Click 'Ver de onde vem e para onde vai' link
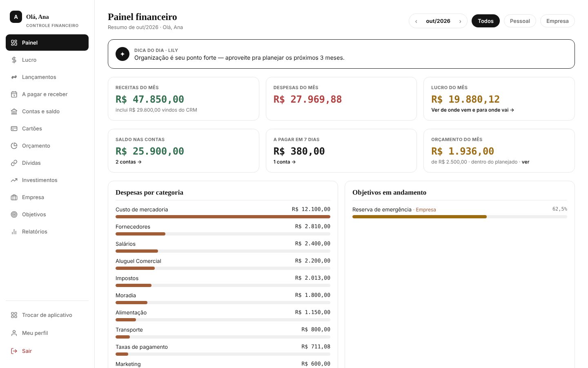The image size is (588, 368). point(472,110)
